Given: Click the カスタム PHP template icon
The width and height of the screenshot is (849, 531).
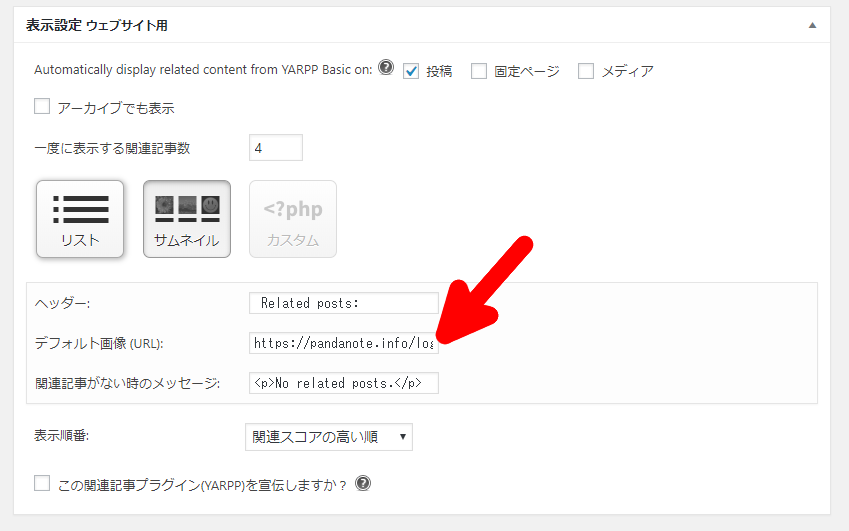Looking at the screenshot, I should coord(293,218).
